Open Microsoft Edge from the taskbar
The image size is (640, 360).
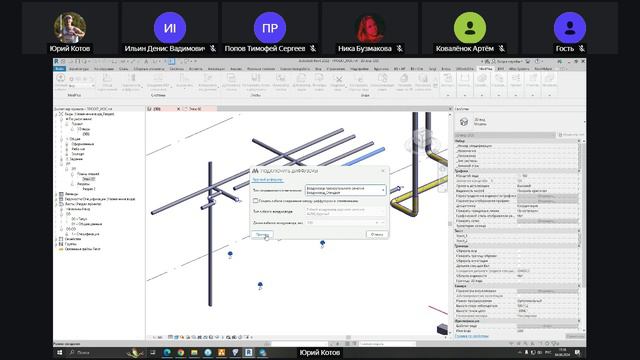click(167, 352)
